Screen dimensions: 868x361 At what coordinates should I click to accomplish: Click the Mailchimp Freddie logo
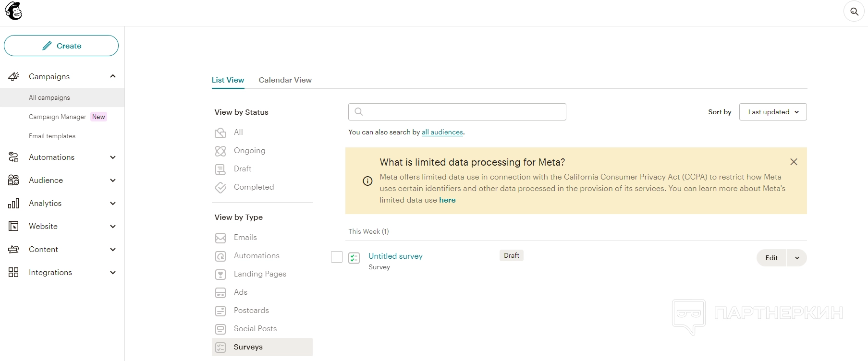pyautogui.click(x=13, y=11)
